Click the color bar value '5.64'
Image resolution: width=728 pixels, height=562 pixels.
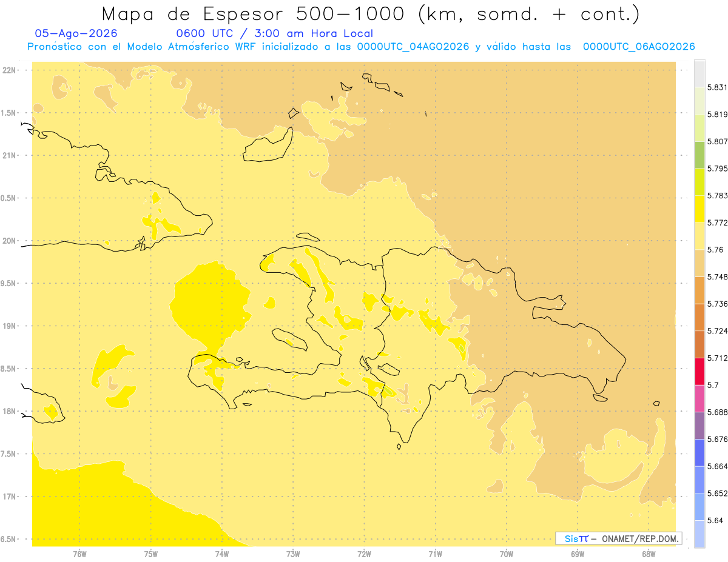coord(715,520)
